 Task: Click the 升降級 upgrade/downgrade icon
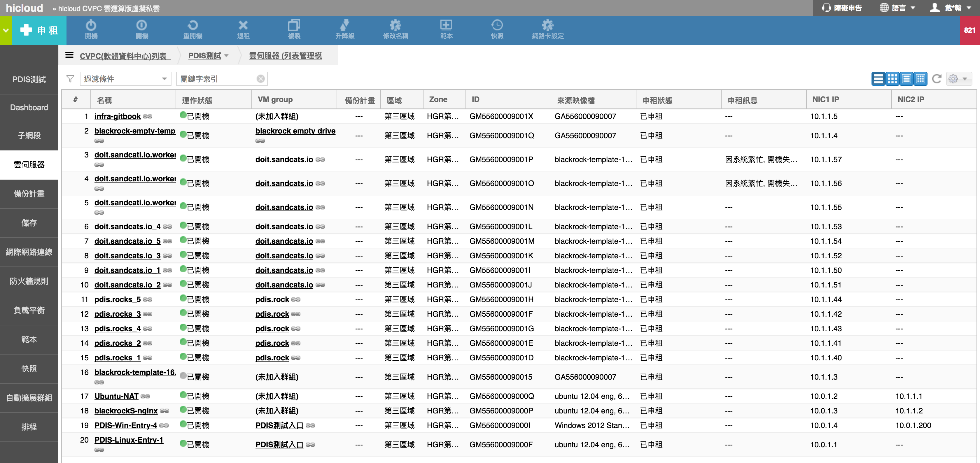(345, 29)
